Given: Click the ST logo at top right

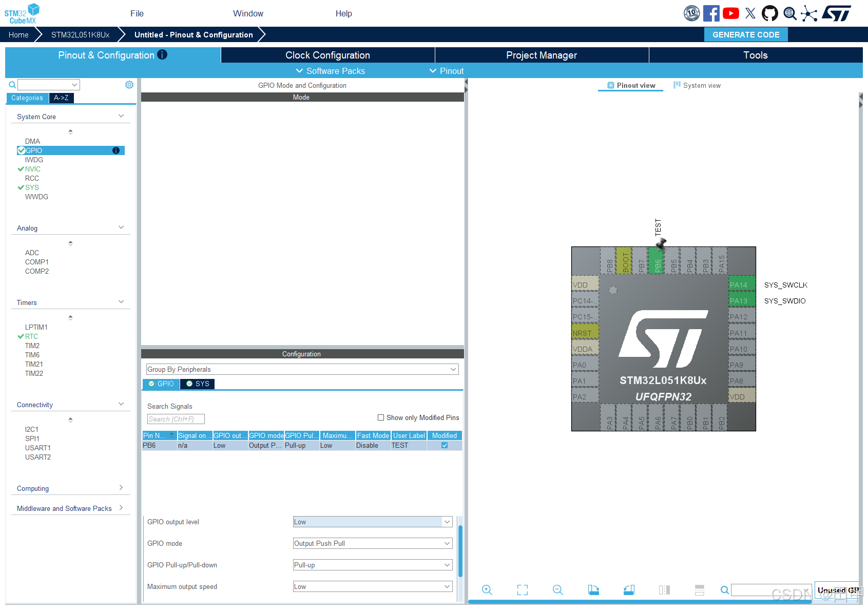Looking at the screenshot, I should (836, 13).
